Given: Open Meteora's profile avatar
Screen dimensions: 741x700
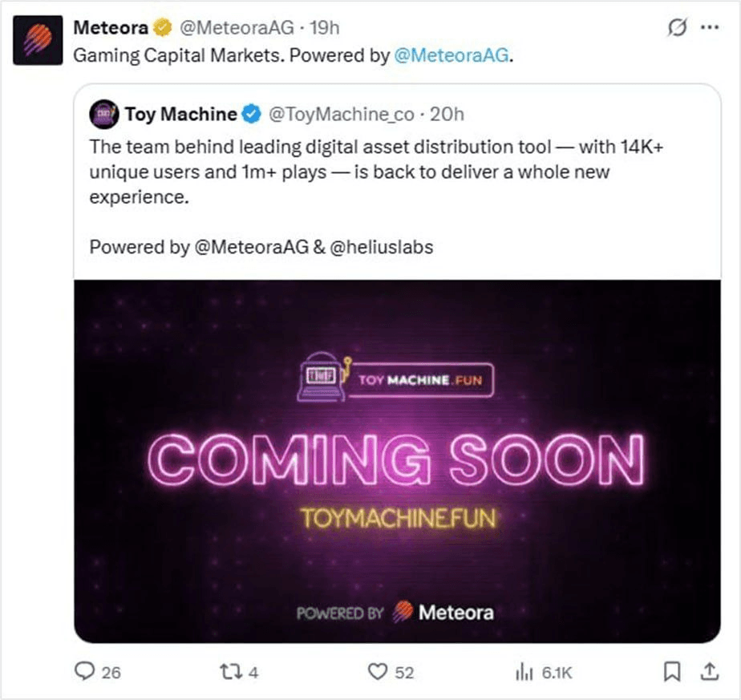Looking at the screenshot, I should (38, 40).
